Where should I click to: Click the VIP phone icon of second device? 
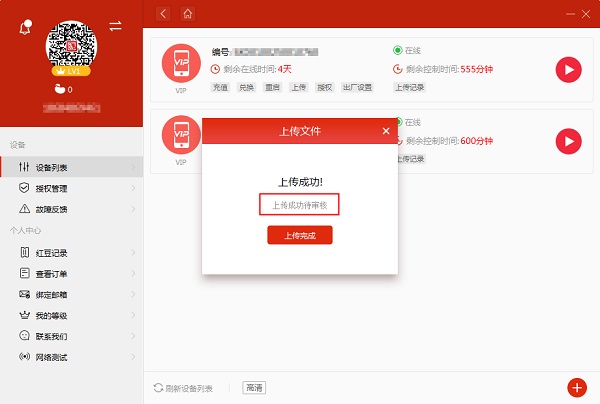click(181, 135)
